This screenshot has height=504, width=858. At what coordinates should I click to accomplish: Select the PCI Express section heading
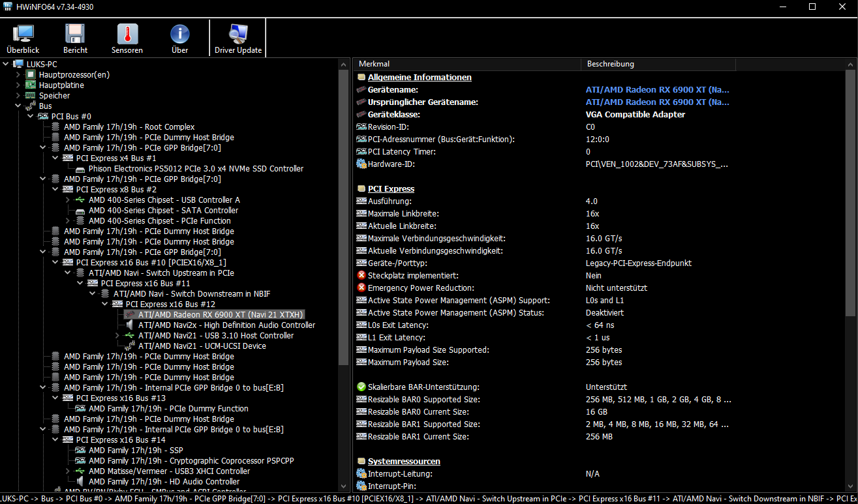tap(391, 189)
